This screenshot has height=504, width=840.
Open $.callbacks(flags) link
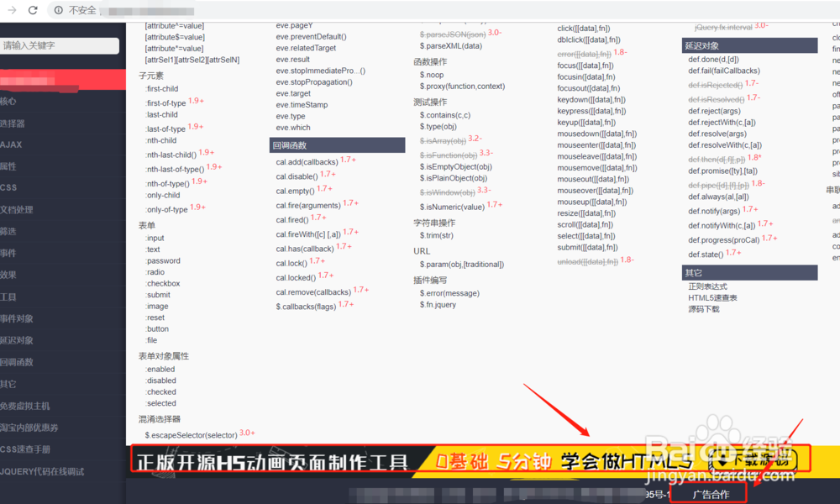pos(306,307)
